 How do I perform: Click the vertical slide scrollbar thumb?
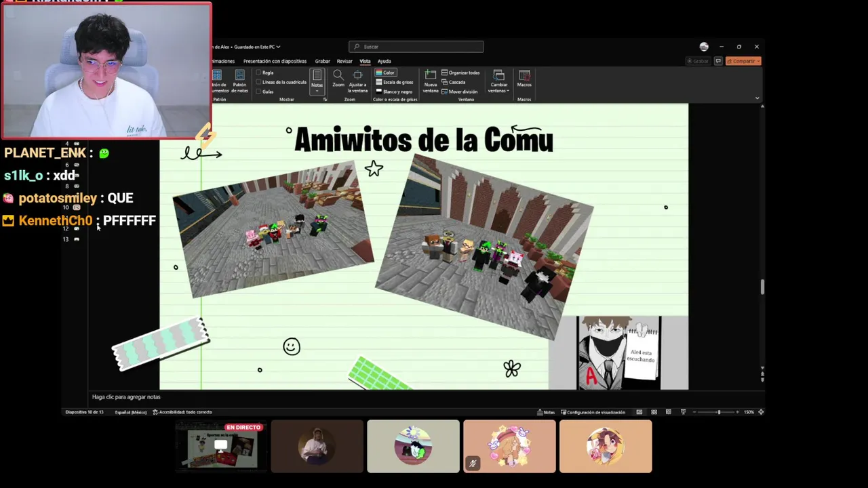point(762,287)
